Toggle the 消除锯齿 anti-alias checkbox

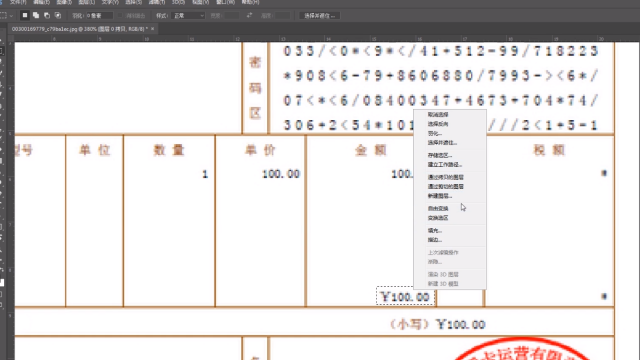[120, 16]
